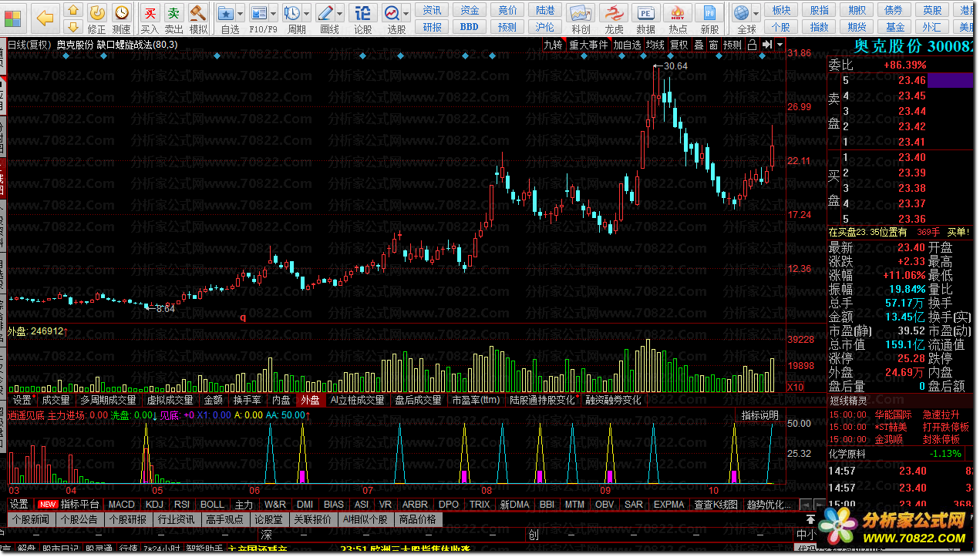This screenshot has height=557, width=980.
Task: Select the 外盘 tab
Action: pyautogui.click(x=310, y=400)
